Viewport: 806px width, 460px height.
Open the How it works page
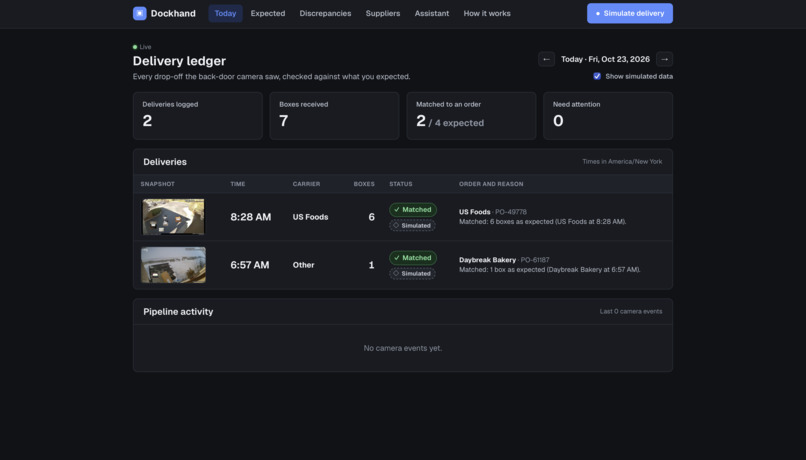487,13
